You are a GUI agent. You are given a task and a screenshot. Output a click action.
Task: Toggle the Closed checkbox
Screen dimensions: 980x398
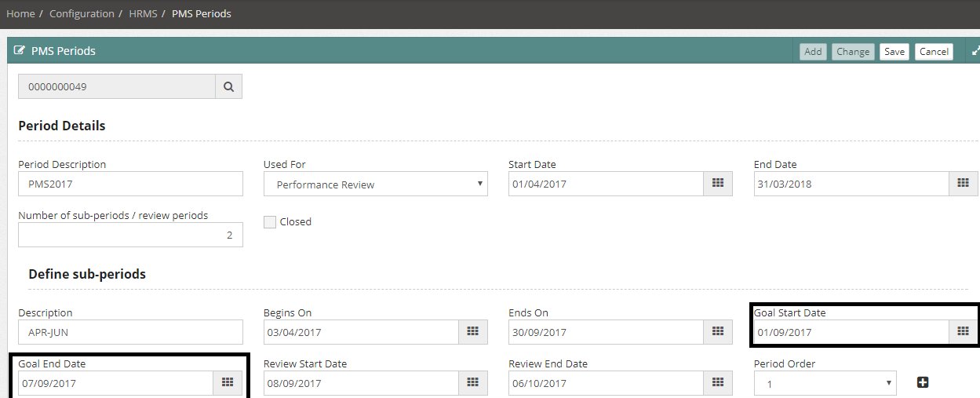(x=270, y=222)
